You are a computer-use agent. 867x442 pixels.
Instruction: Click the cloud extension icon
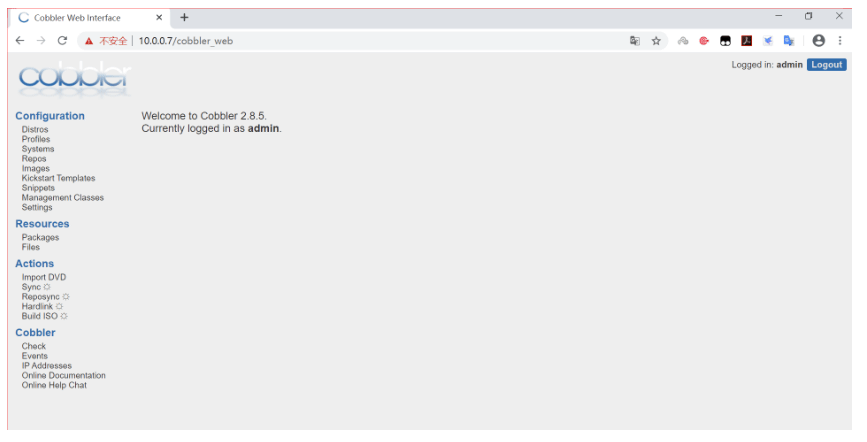coord(683,40)
